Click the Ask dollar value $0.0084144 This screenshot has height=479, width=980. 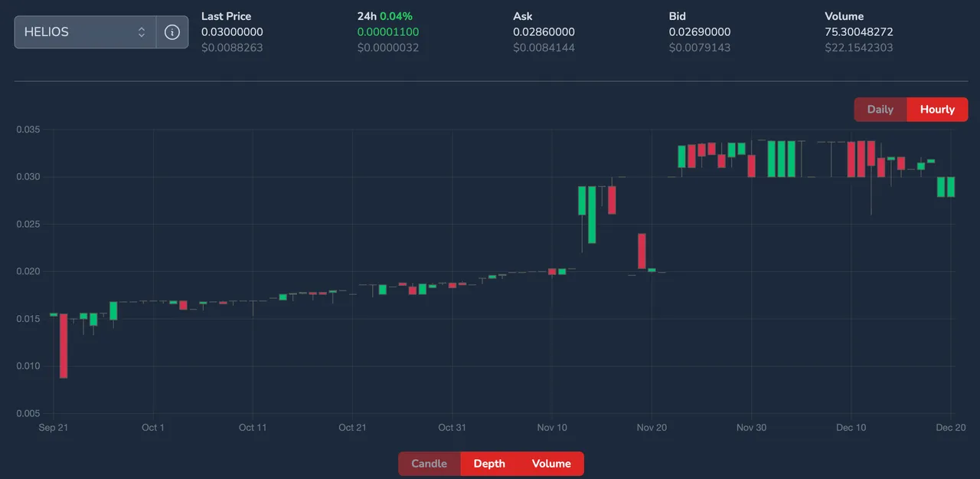[544, 48]
